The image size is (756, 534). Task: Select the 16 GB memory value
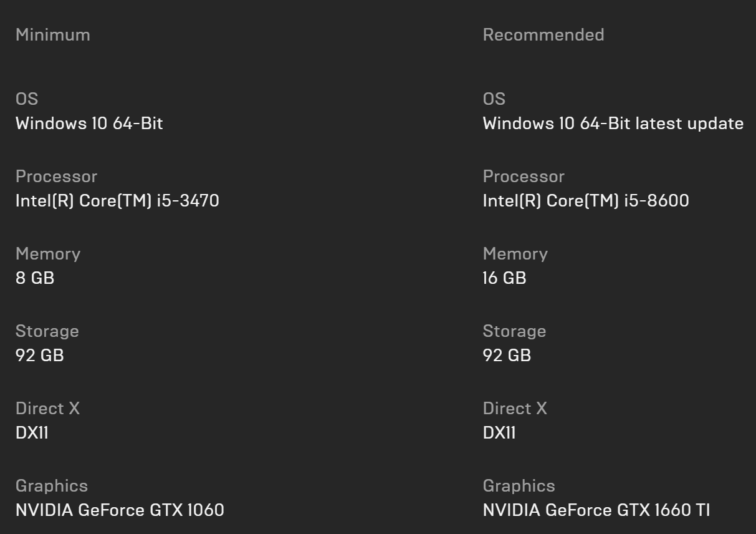(x=505, y=278)
